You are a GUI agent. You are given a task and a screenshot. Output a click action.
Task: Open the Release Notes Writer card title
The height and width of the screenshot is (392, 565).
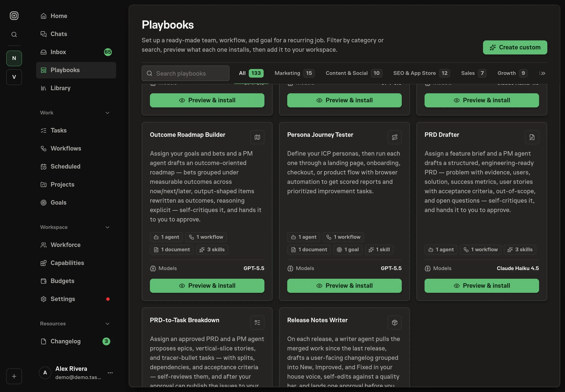(317, 320)
